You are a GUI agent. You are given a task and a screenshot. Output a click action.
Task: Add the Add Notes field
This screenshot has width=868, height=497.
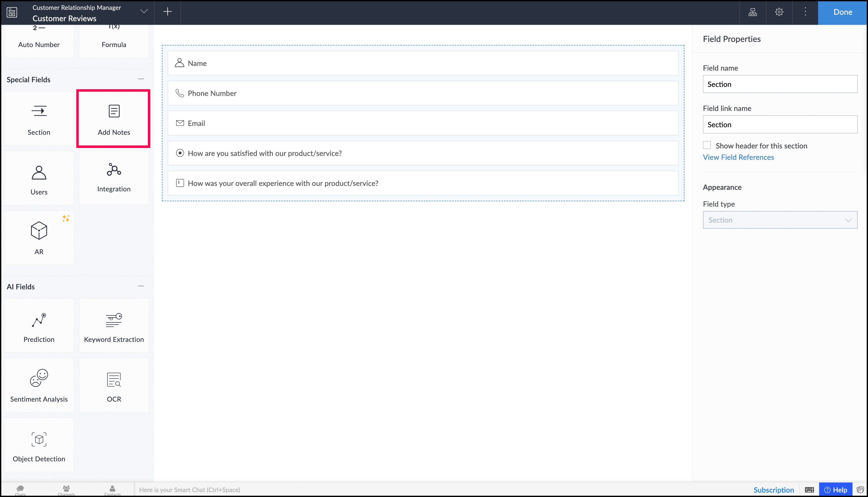(x=114, y=118)
